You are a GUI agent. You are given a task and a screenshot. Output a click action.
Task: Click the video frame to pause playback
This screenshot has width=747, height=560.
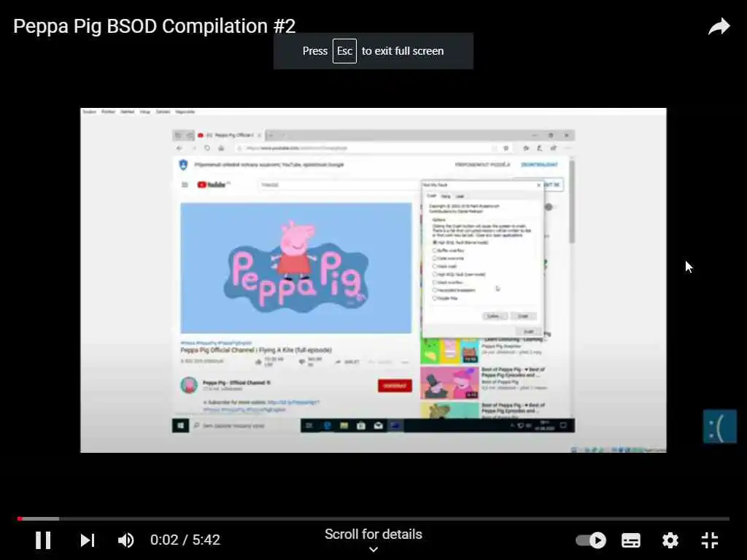[x=373, y=280]
